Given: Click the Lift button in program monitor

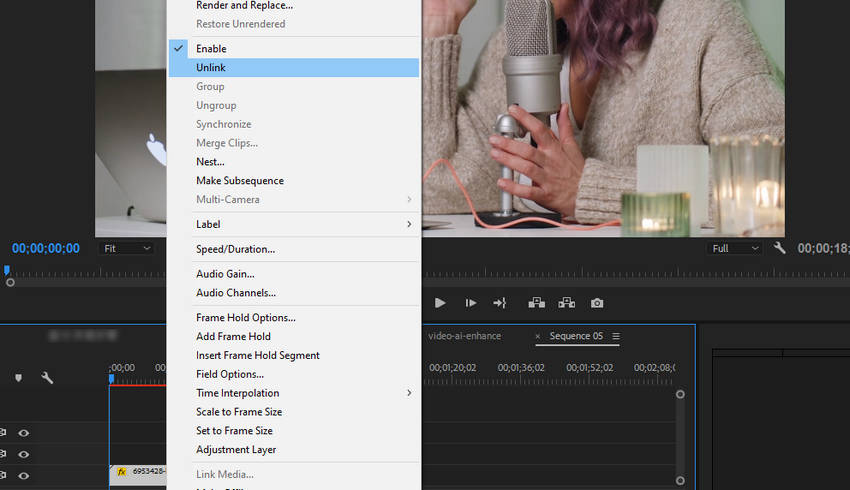Looking at the screenshot, I should click(x=537, y=303).
